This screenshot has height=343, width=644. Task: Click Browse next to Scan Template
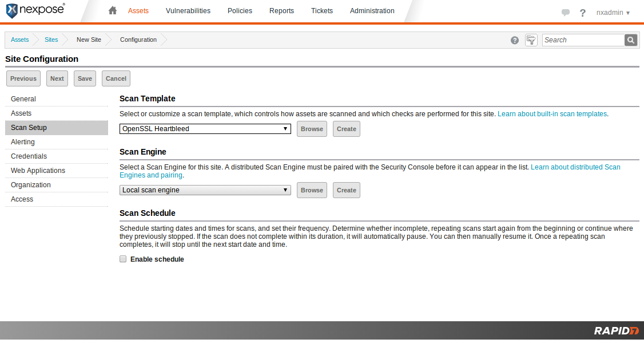(312, 129)
